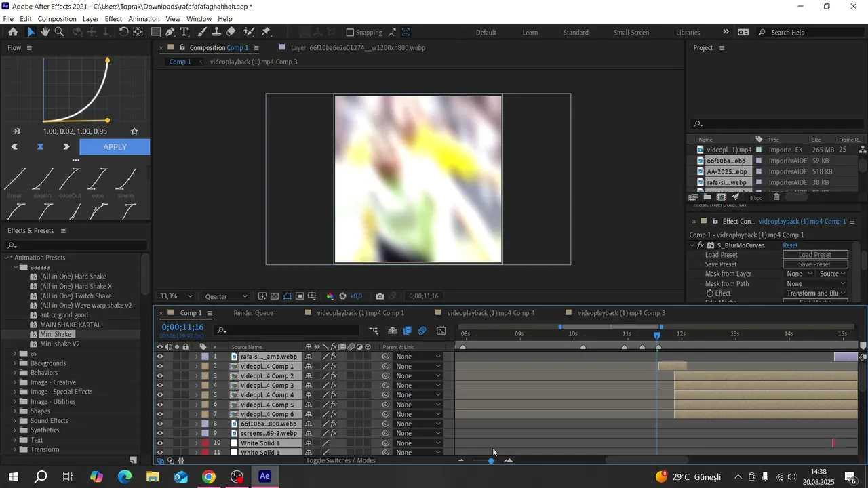This screenshot has height=488, width=868.
Task: Click the timeline zoom slider handle
Action: click(x=491, y=461)
